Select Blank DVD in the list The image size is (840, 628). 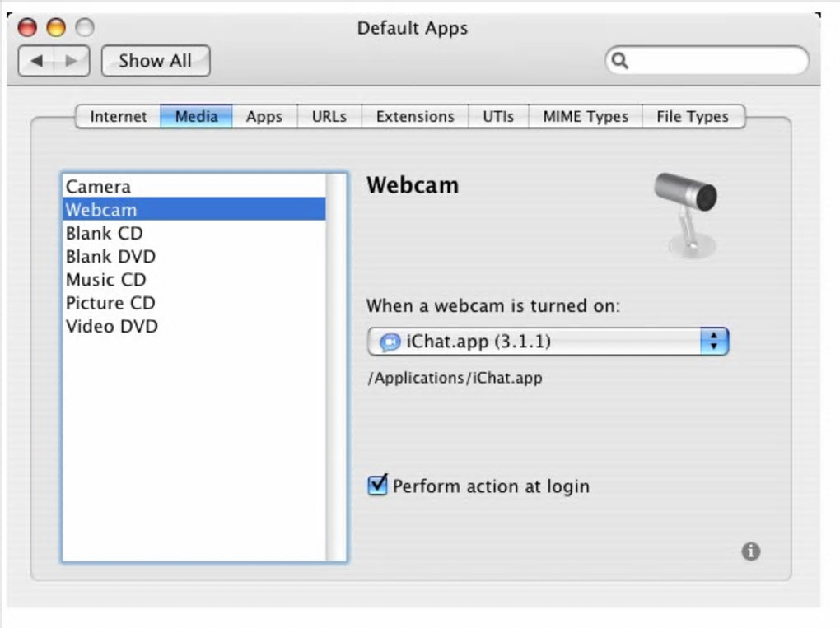(x=194, y=256)
